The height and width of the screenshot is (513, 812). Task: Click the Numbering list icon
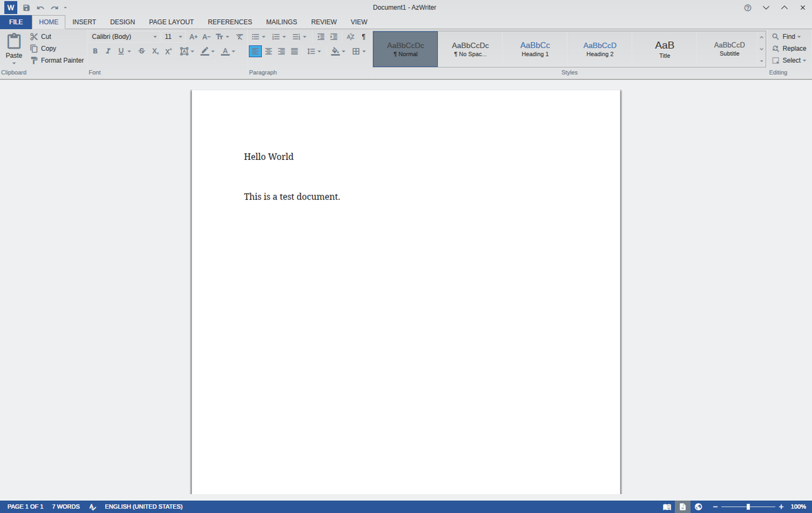point(275,37)
